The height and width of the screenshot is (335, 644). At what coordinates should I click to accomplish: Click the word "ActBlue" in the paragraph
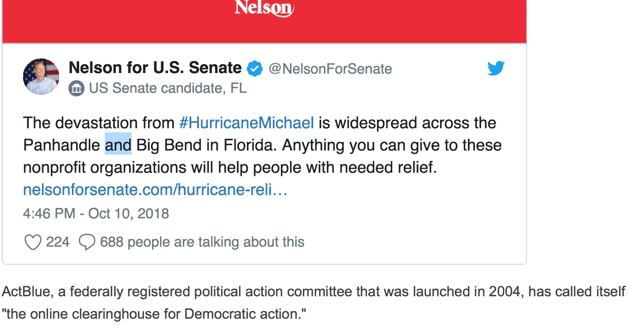26,292
